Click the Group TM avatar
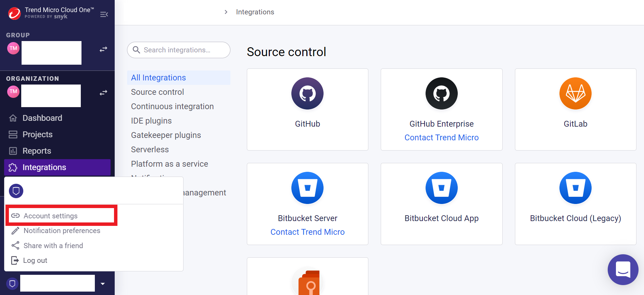The height and width of the screenshot is (295, 644). [13, 48]
